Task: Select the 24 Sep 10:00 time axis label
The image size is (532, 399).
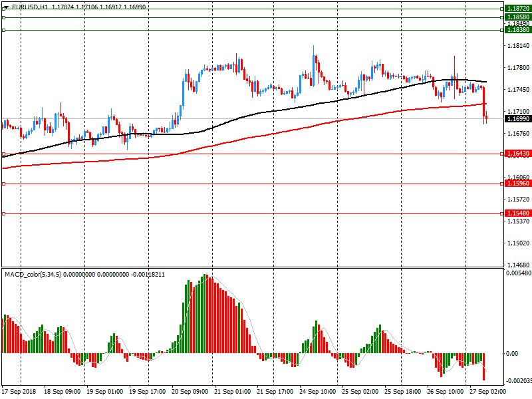Action: click(317, 392)
